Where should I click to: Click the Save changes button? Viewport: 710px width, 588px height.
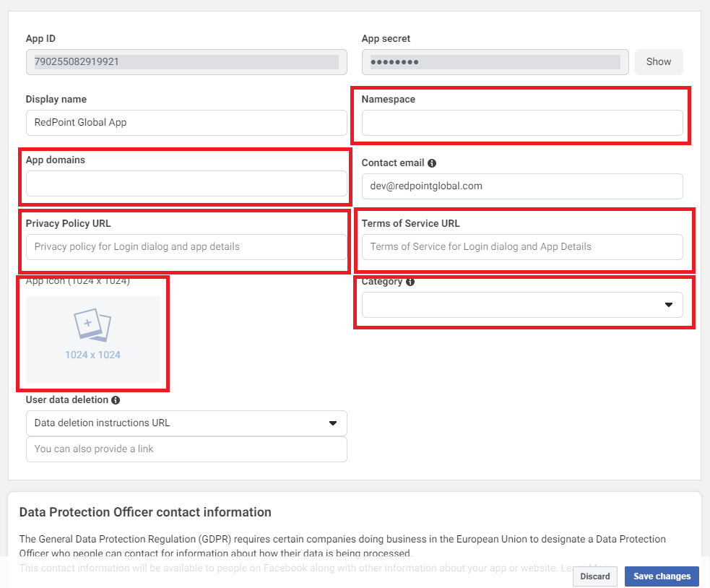(662, 576)
